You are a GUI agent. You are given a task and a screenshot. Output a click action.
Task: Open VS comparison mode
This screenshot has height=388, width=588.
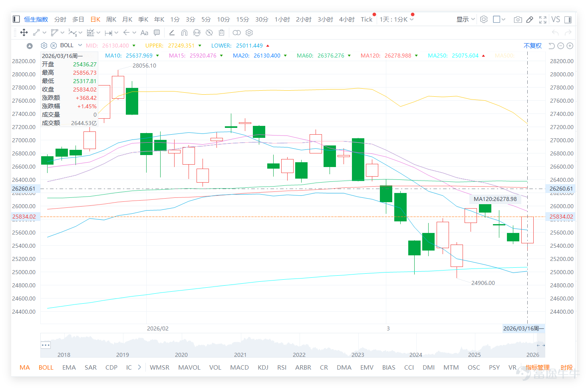coord(556,19)
